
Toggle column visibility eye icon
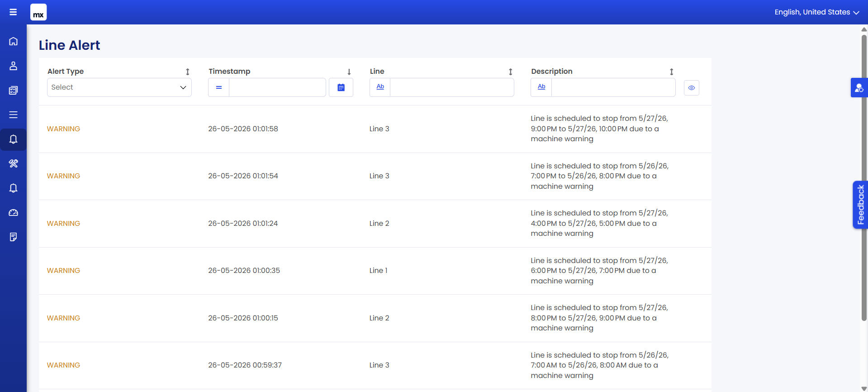click(691, 88)
